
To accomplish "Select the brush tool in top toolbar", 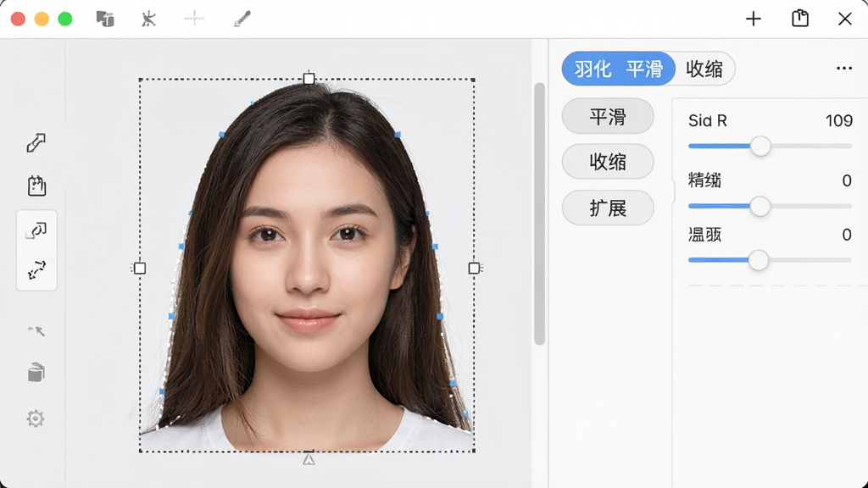I will pos(242,19).
